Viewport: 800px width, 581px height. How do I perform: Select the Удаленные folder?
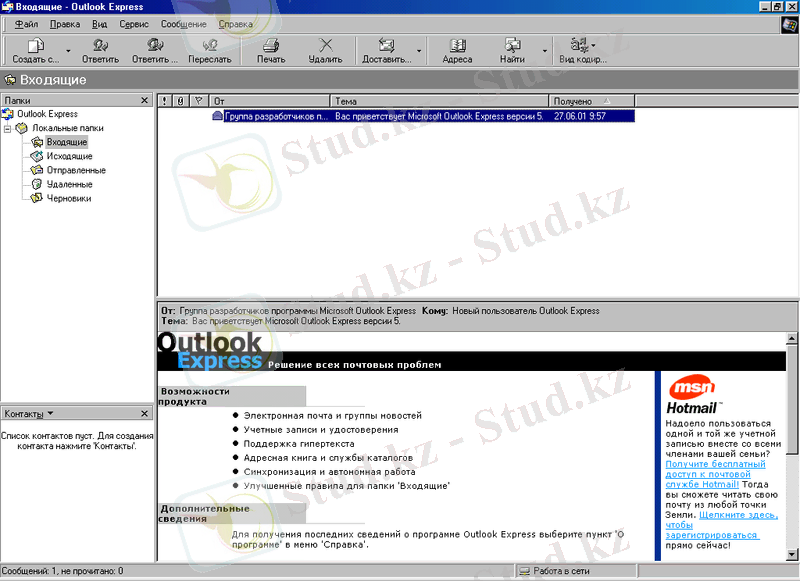(x=69, y=184)
